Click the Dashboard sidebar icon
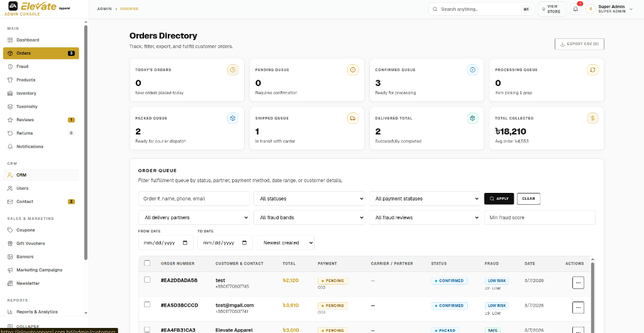The width and height of the screenshot is (644, 333). tap(10, 40)
